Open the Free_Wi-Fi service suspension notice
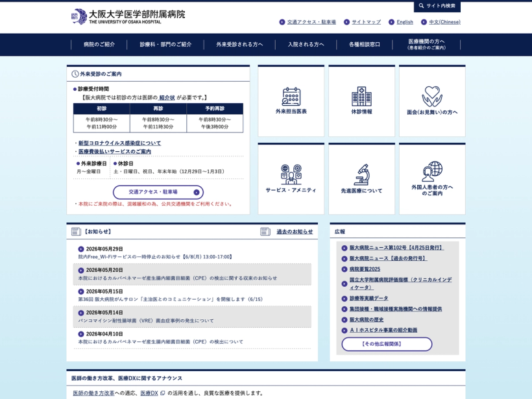This screenshot has width=532, height=399. [x=156, y=257]
